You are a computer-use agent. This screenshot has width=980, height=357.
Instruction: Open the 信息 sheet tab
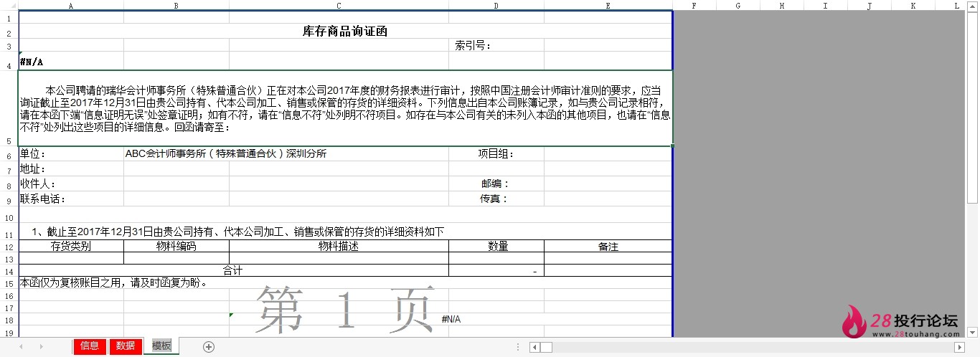click(90, 346)
